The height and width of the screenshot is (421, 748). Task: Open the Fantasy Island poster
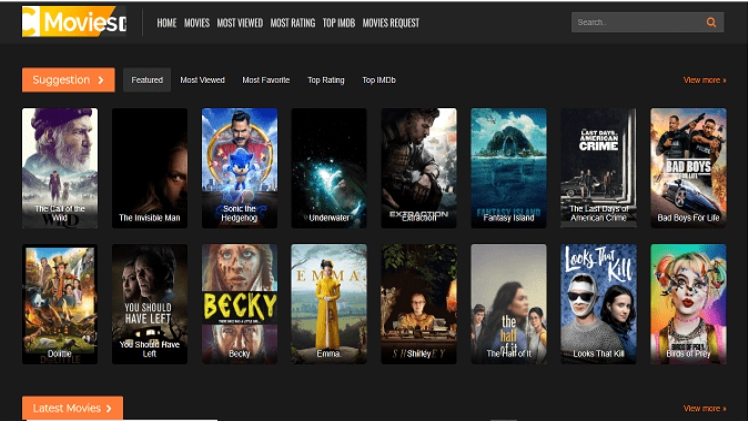(509, 168)
